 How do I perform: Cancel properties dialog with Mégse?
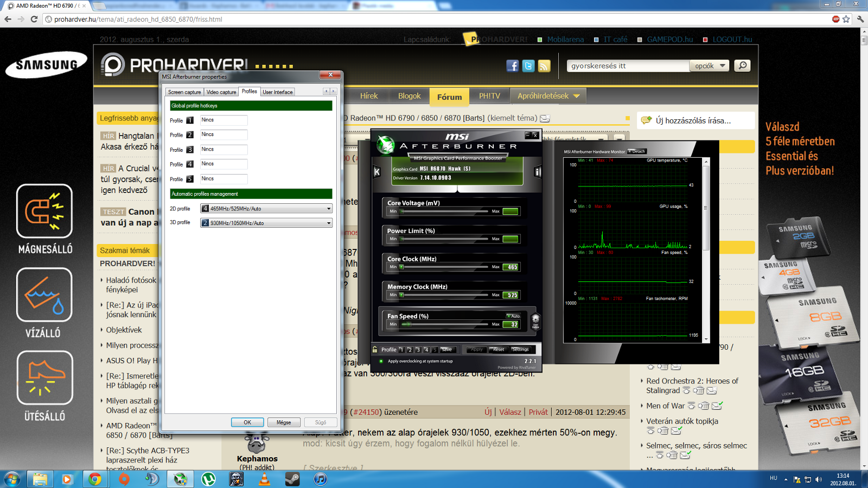click(x=284, y=422)
